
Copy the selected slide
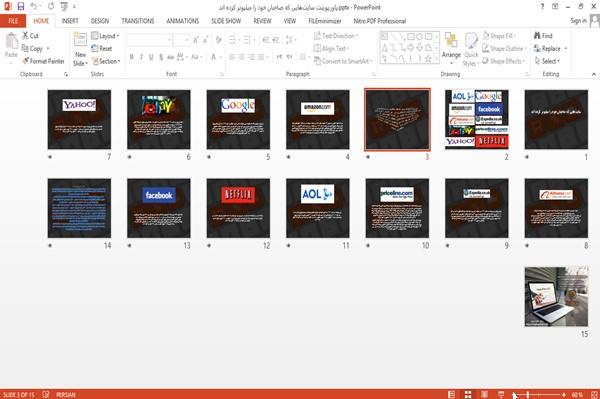[33, 49]
